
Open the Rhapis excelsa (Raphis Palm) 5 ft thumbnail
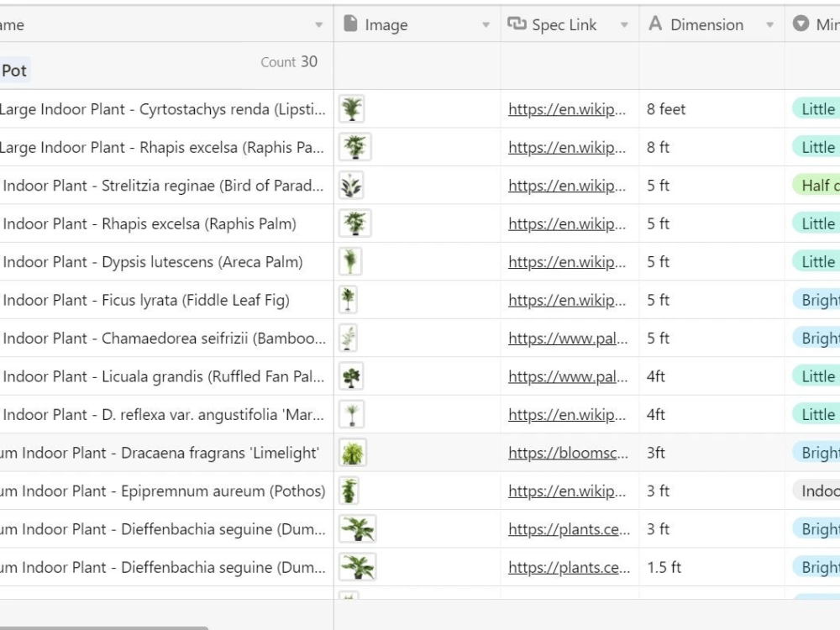[354, 223]
